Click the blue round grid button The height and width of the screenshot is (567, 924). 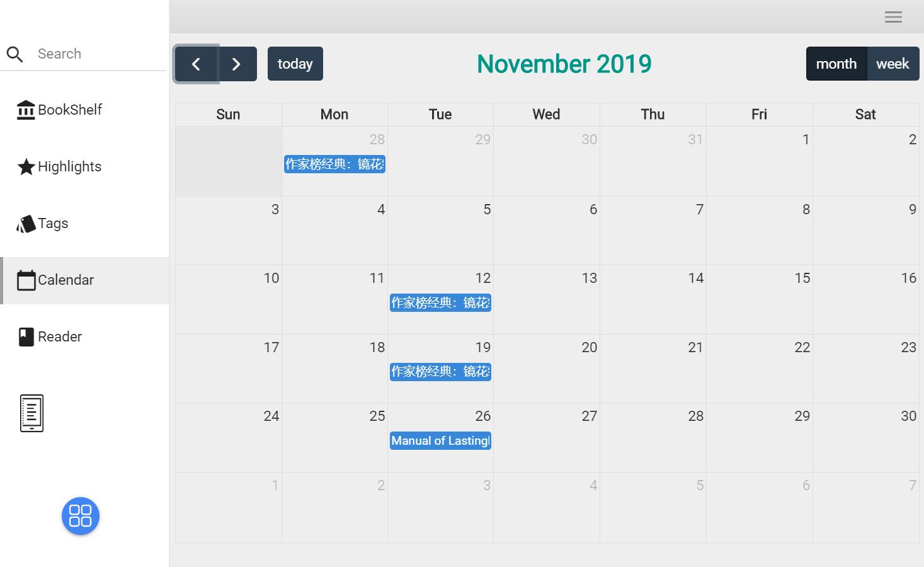81,516
